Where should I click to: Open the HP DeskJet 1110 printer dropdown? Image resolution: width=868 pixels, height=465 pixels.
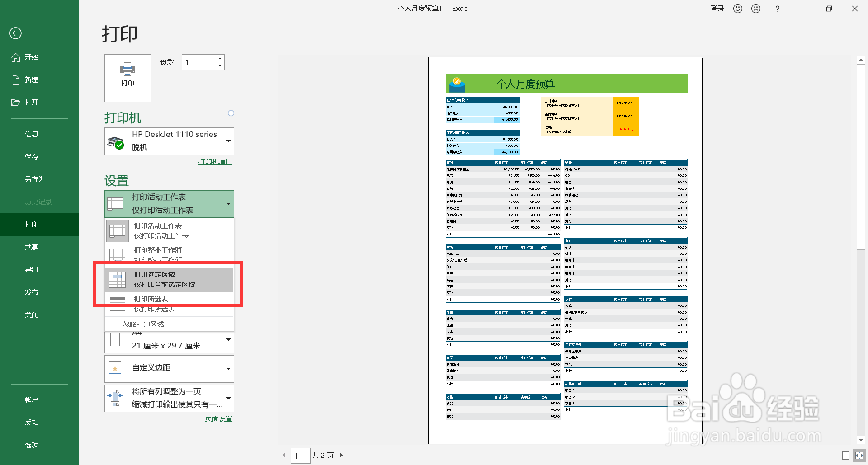tap(169, 141)
